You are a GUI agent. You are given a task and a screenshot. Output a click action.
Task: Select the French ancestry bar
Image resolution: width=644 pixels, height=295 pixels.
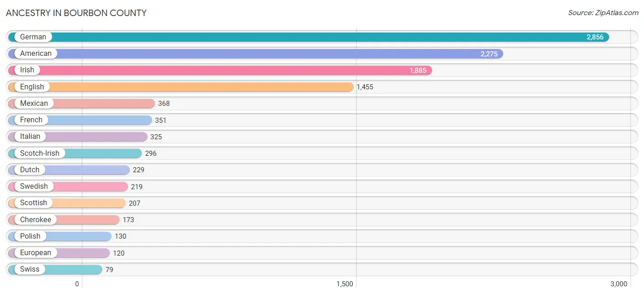[80, 120]
